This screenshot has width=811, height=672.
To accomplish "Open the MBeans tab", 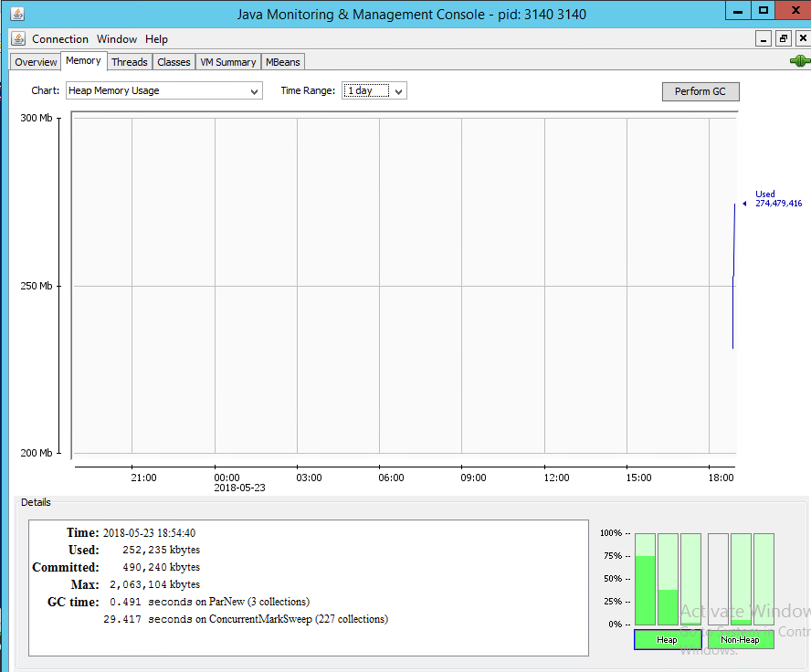I will click(x=283, y=62).
